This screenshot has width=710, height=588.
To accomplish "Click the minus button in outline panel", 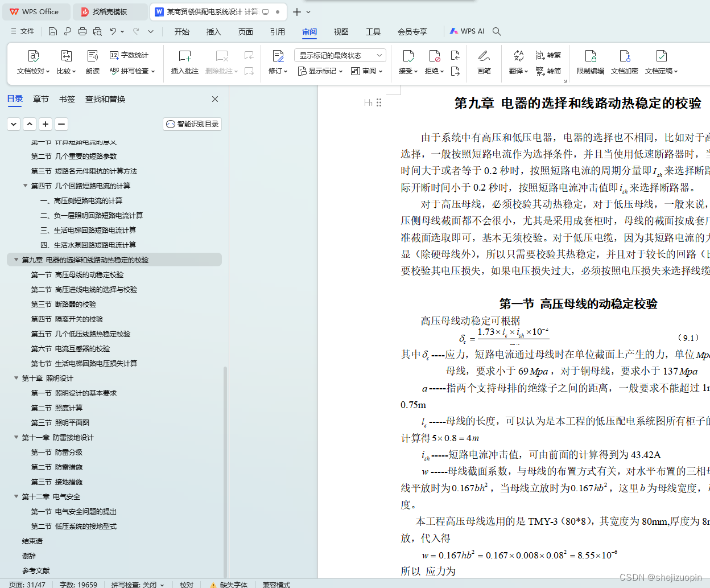I will pyautogui.click(x=61, y=124).
